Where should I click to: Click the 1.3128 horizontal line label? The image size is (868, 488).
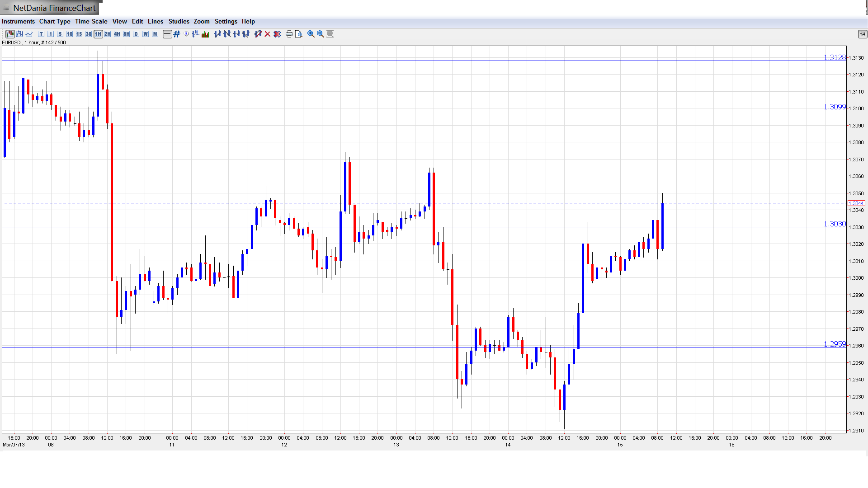[x=834, y=57]
